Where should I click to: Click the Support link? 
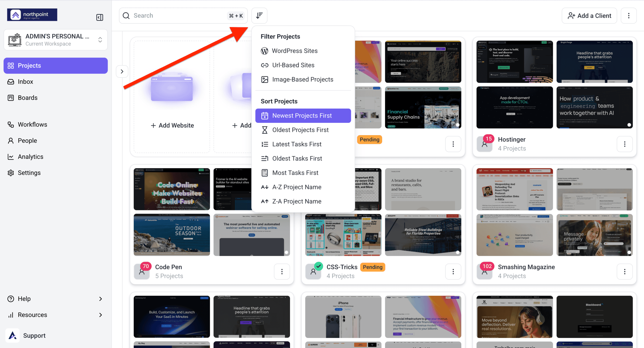pyautogui.click(x=34, y=336)
